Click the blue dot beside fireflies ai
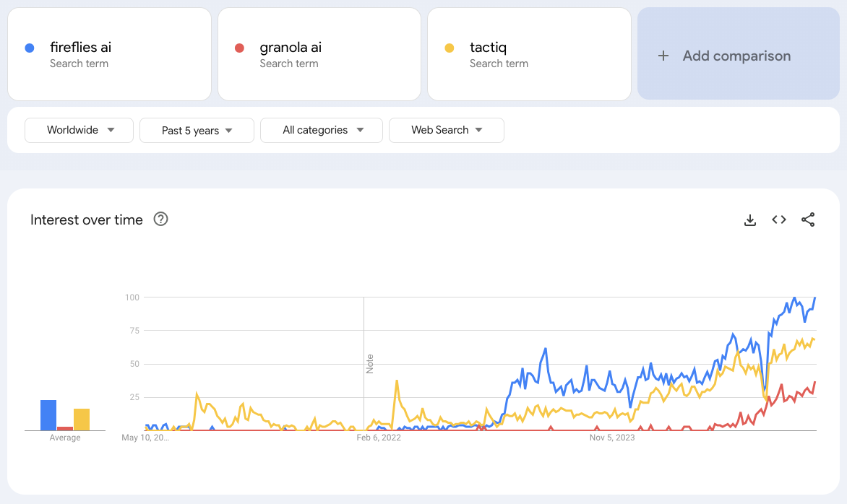Image resolution: width=847 pixels, height=504 pixels. (30, 48)
